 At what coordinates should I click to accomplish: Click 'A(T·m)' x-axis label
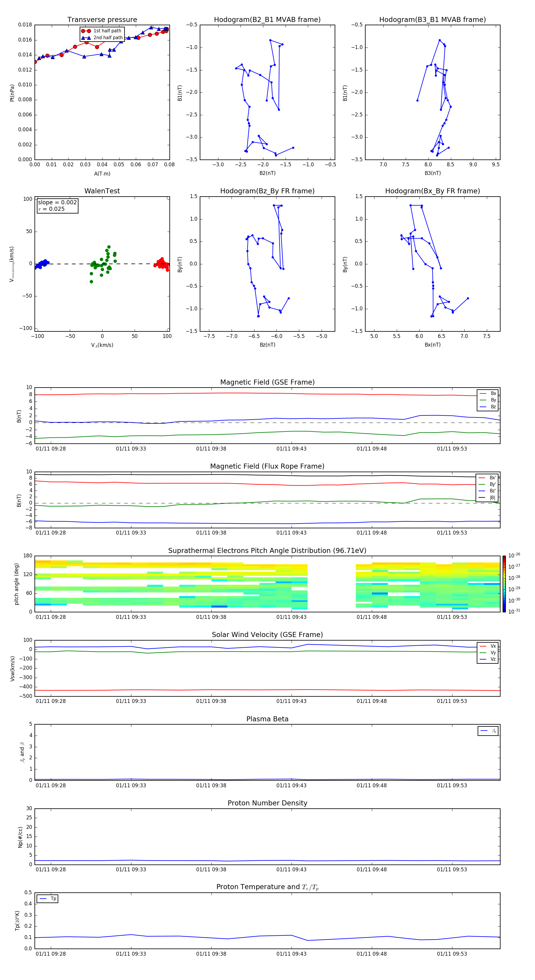click(102, 174)
